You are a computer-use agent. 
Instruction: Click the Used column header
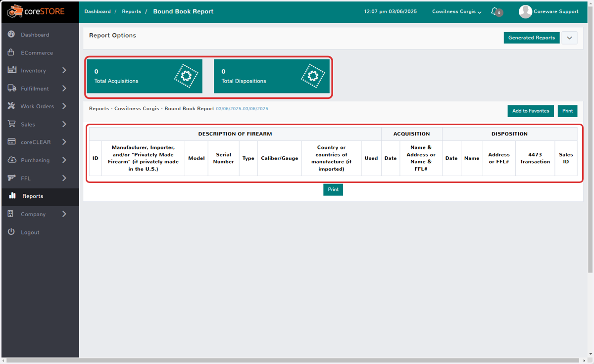tap(371, 158)
